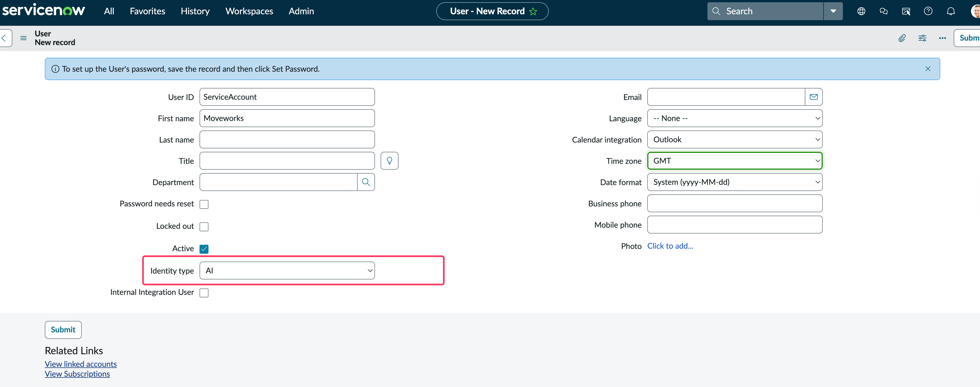Screen dimensions: 980x387
Task: Expand the Calendar integration dropdown
Action: tap(734, 140)
